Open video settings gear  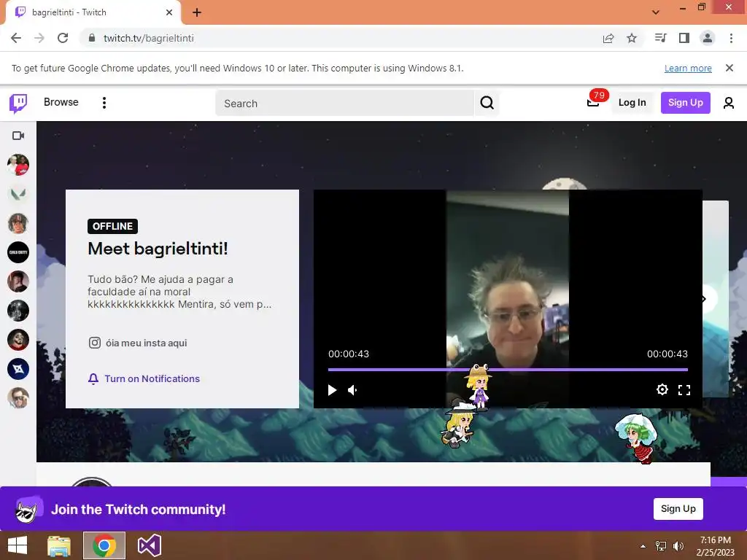662,389
